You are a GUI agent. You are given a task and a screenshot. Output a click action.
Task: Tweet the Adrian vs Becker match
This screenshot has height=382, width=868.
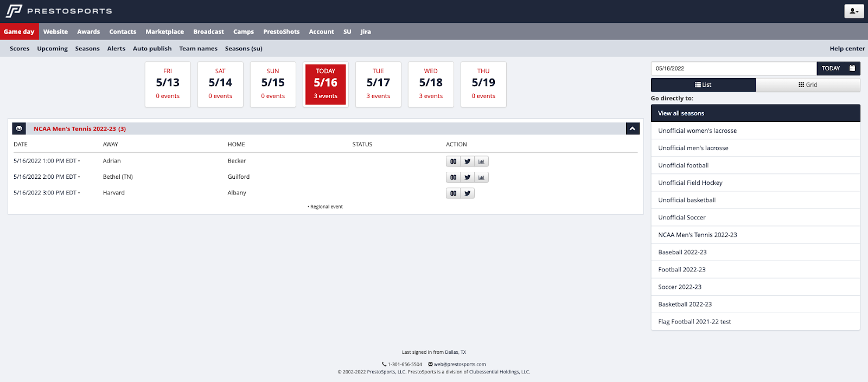tap(467, 161)
